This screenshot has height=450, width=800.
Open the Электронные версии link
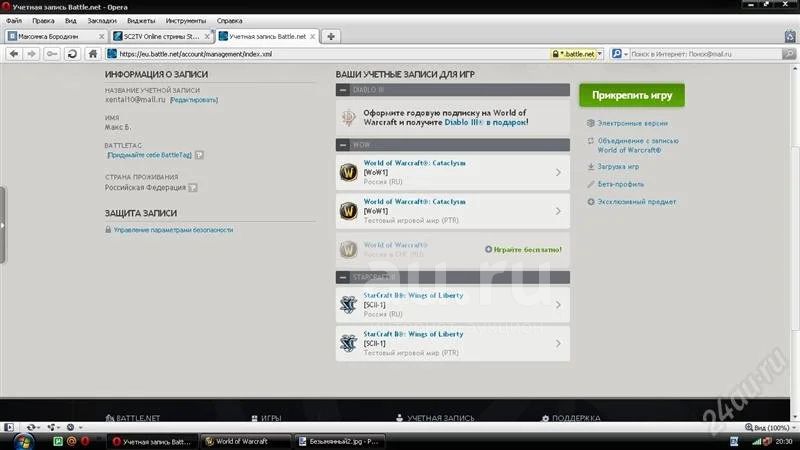click(633, 123)
